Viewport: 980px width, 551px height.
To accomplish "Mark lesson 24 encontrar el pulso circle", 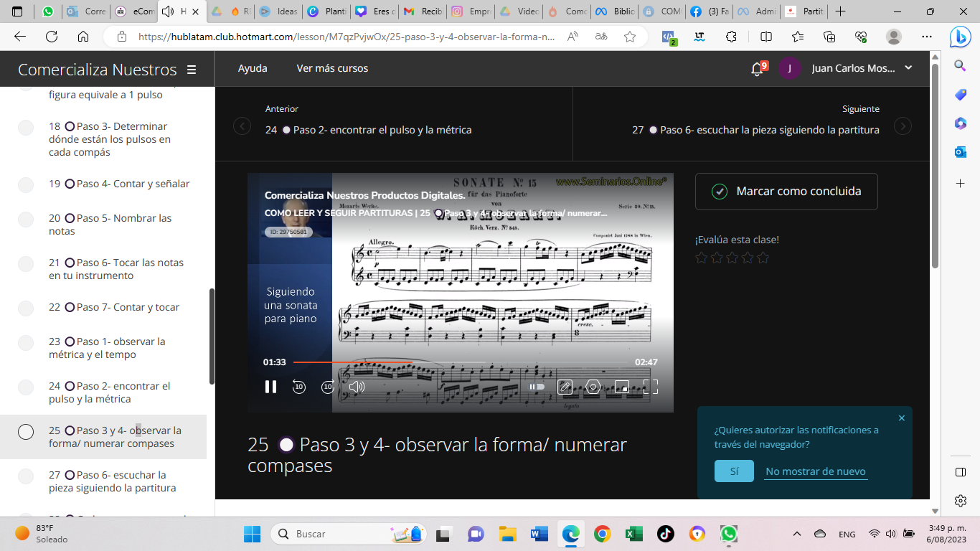I will pyautogui.click(x=26, y=387).
